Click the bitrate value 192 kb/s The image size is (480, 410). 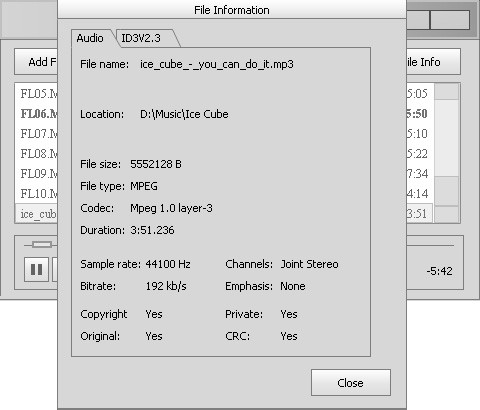(x=166, y=286)
